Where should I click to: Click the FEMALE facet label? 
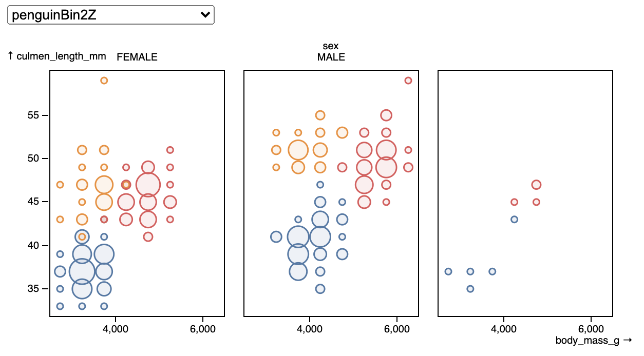tap(137, 57)
